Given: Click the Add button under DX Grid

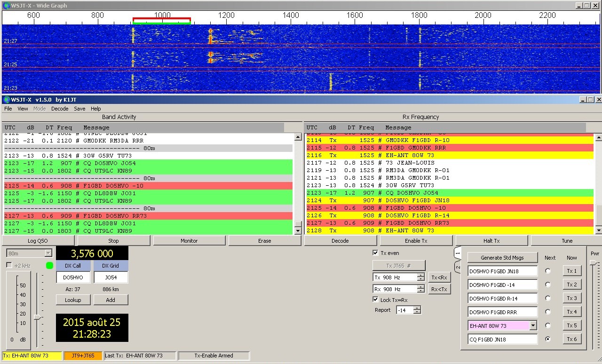Looking at the screenshot, I should pyautogui.click(x=111, y=300).
